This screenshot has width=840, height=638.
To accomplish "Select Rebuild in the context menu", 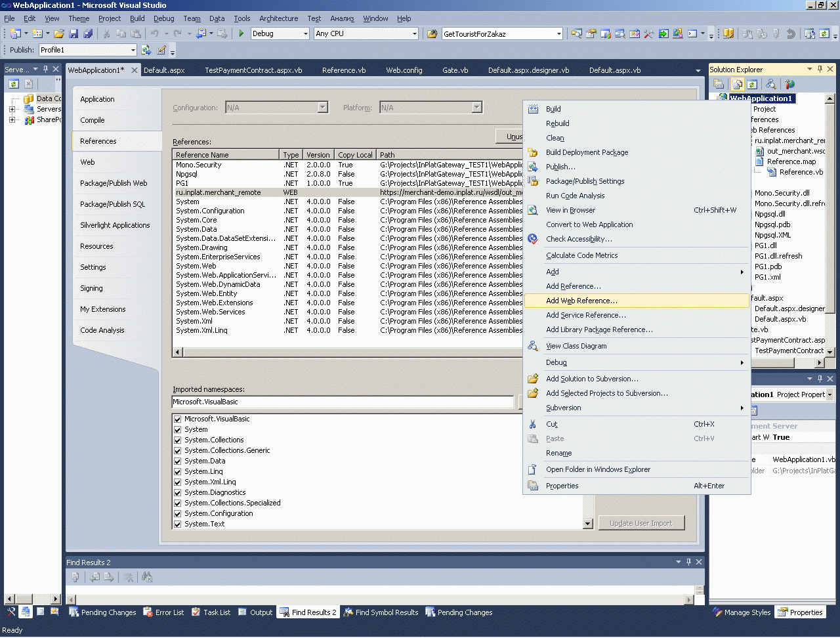I will point(637,123).
